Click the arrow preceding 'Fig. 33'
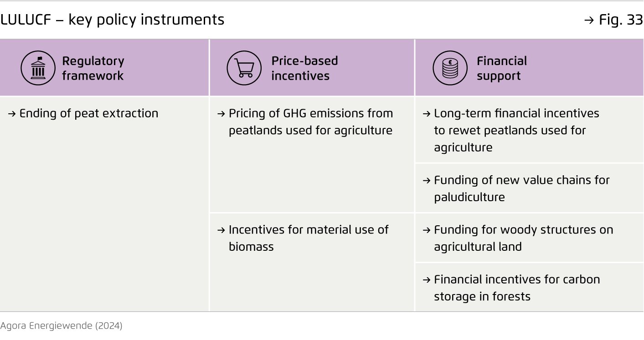Screen dimensions: 644x340 [589, 20]
